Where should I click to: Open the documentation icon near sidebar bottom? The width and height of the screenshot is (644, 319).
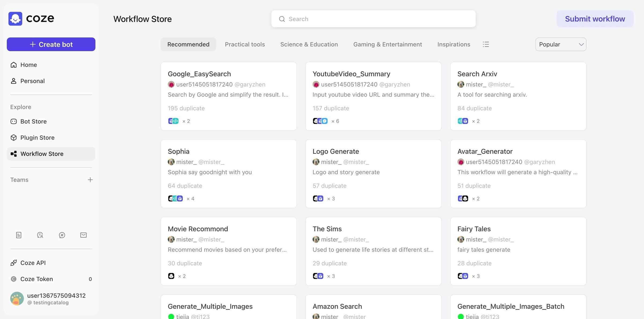pos(19,235)
